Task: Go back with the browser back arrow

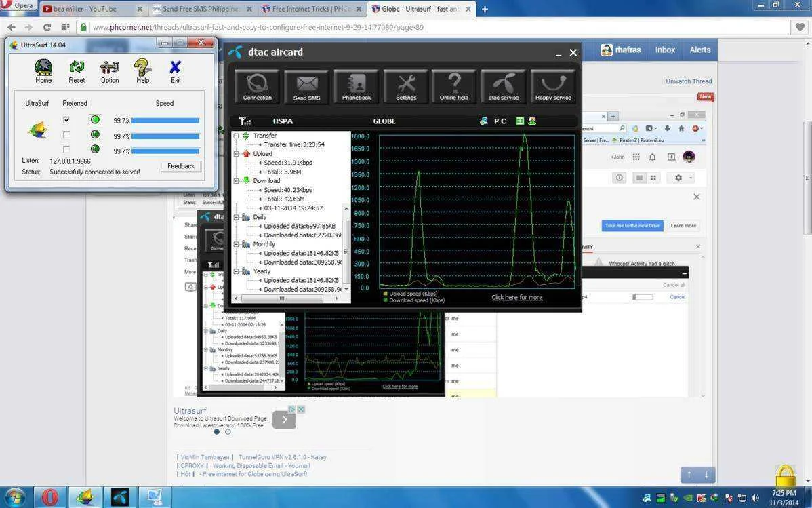Action: coord(12,27)
